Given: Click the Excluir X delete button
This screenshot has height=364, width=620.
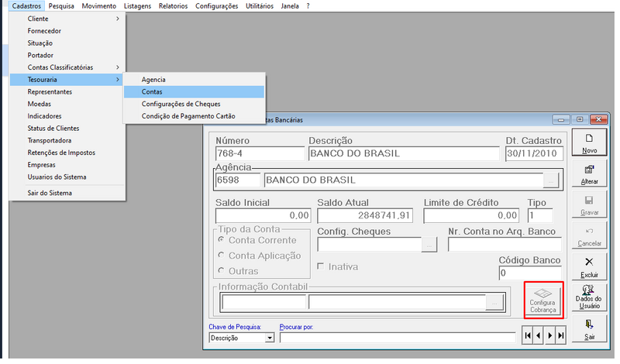Looking at the screenshot, I should point(589,266).
